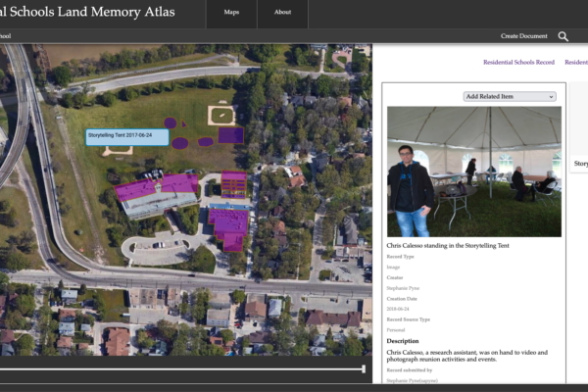Click the small purple oval right of large oval
This screenshot has width=588, height=392.
click(x=206, y=141)
